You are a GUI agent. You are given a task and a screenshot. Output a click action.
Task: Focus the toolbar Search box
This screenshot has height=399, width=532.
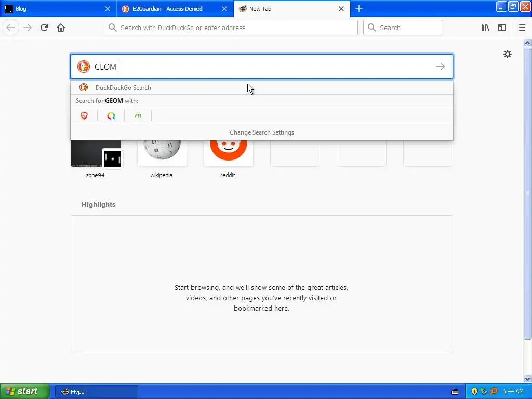tap(403, 28)
